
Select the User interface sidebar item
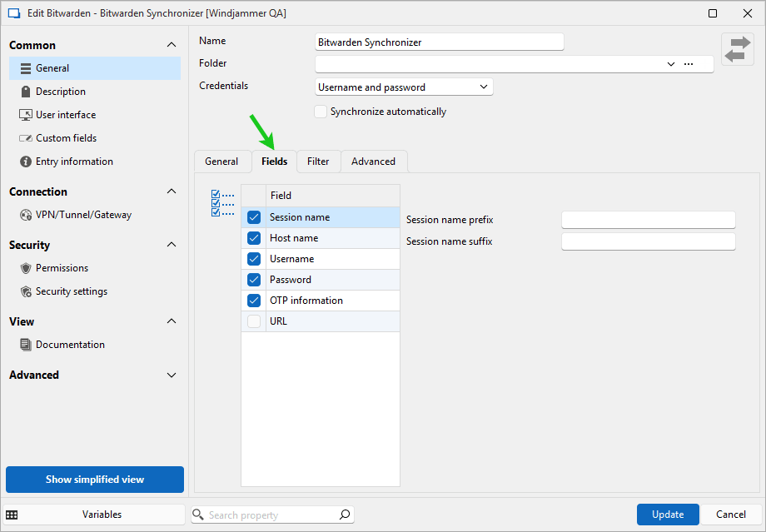tap(65, 115)
